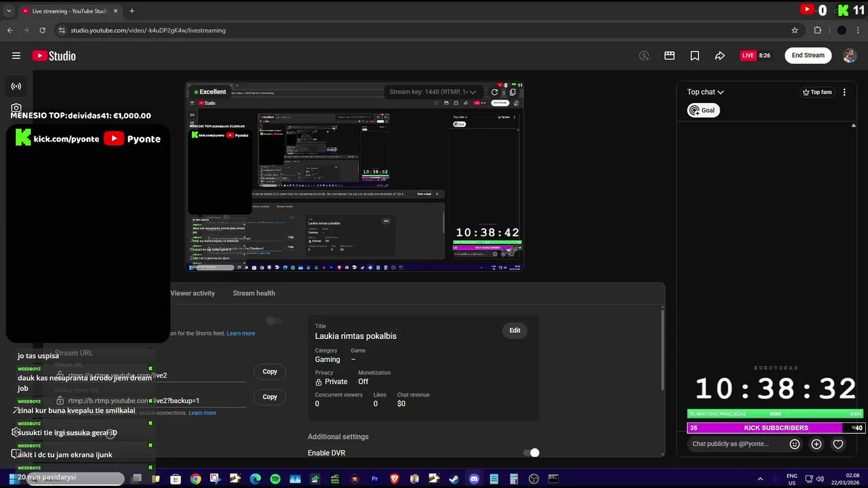Reset the stream key with refresh icon
868x488 pixels.
(494, 92)
